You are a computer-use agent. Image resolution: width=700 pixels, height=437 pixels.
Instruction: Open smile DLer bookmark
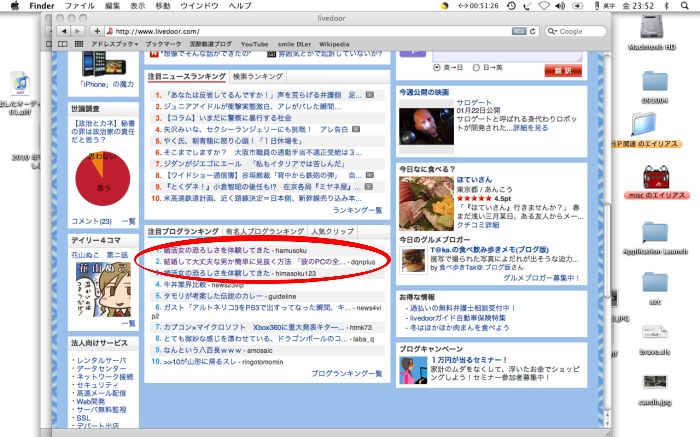294,44
